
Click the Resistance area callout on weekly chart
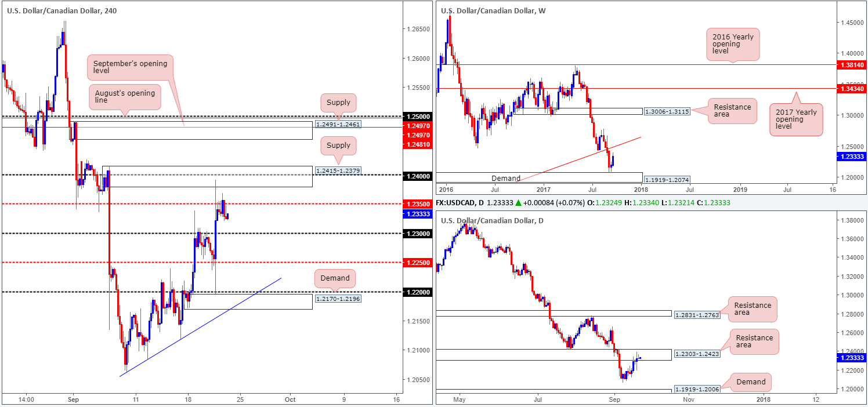732,111
